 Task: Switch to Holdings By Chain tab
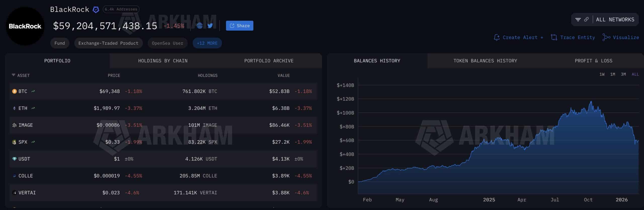pyautogui.click(x=163, y=61)
